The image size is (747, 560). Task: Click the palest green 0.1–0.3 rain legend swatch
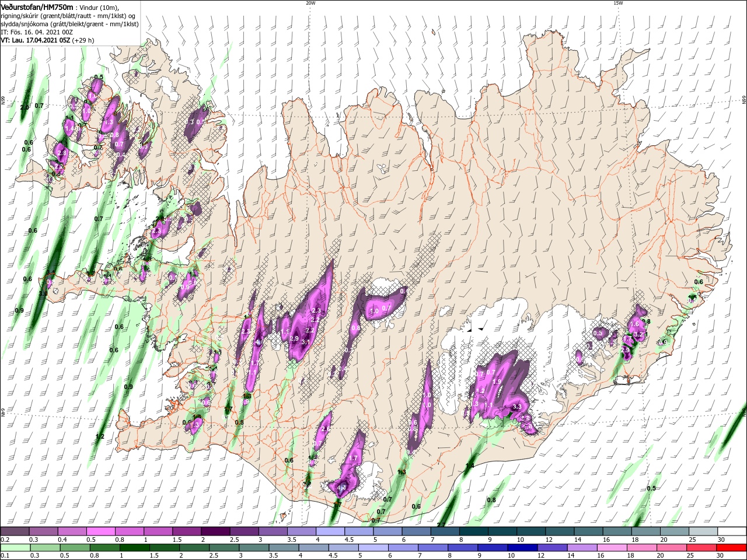click(x=15, y=548)
